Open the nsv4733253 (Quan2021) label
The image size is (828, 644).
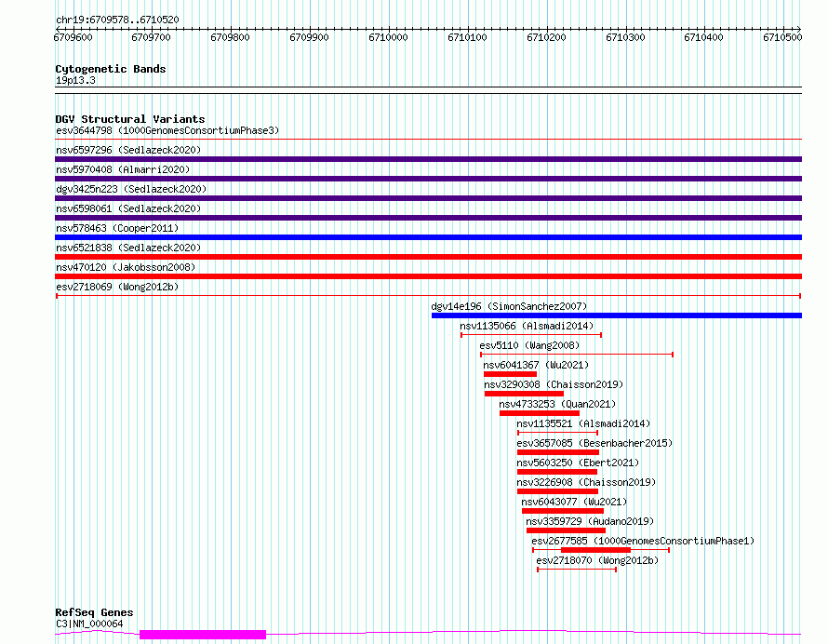(x=557, y=404)
